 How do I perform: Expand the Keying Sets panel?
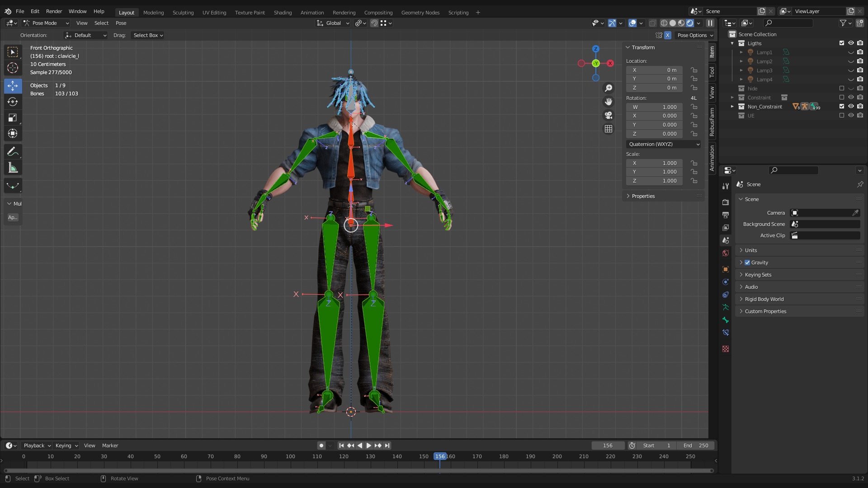point(758,275)
